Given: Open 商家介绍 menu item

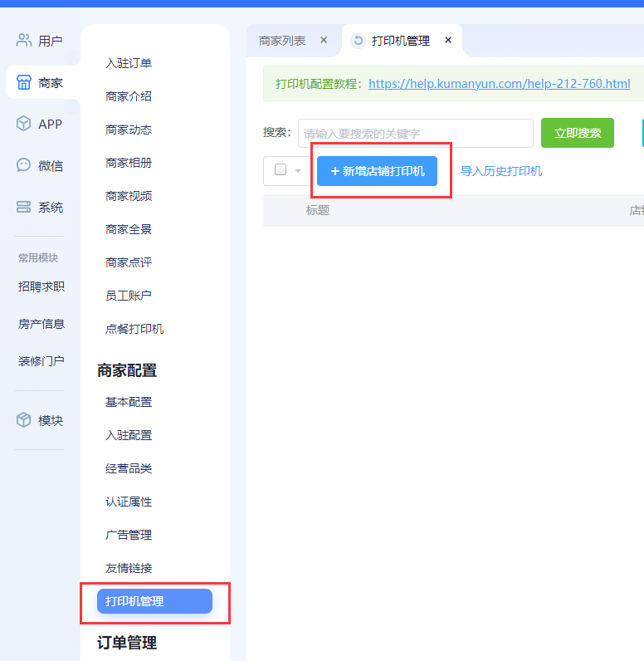Looking at the screenshot, I should pyautogui.click(x=129, y=96).
